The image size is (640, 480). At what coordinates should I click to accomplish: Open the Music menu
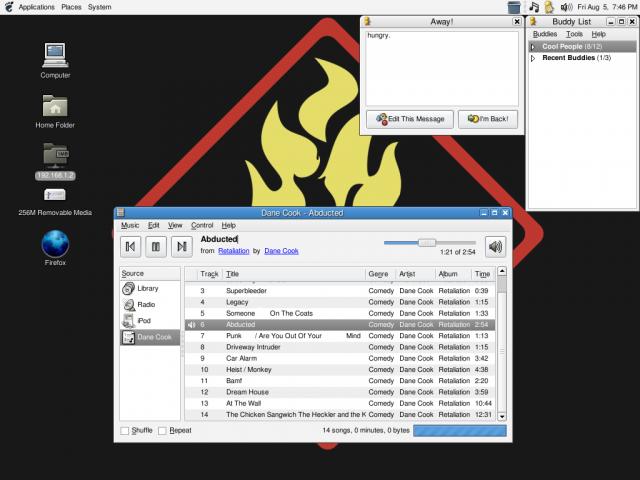coord(130,225)
